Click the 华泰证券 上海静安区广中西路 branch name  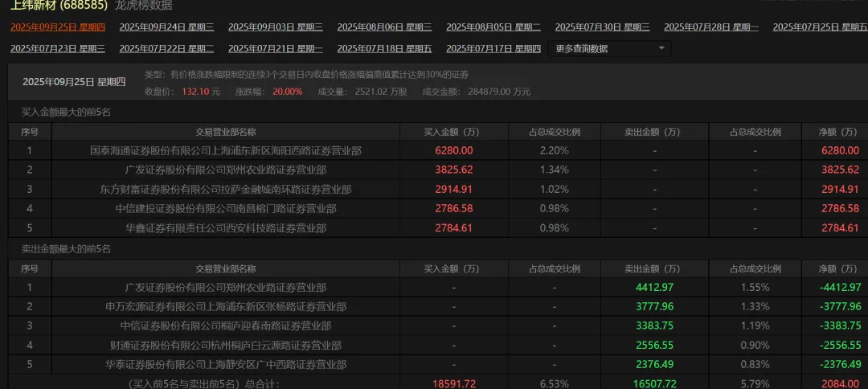click(x=226, y=365)
